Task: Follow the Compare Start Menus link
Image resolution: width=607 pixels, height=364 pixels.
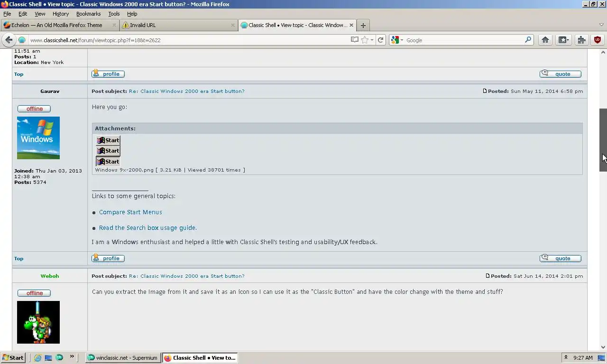Action: tap(130, 212)
